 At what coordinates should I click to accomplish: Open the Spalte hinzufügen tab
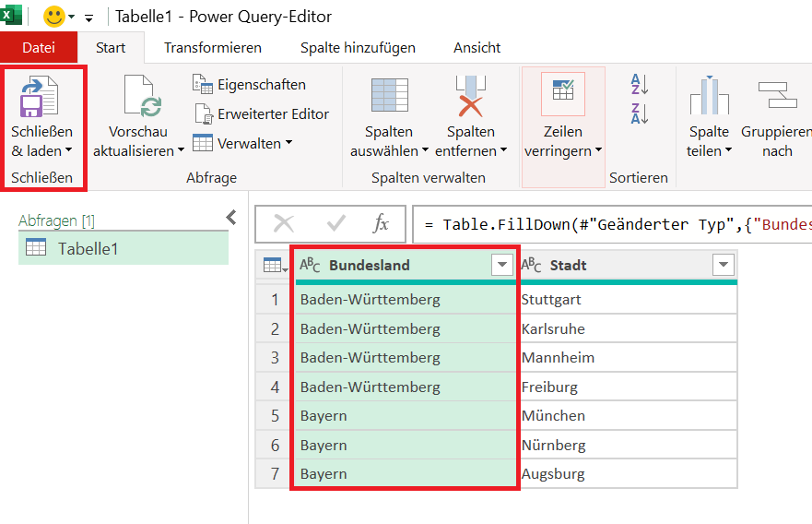(358, 47)
